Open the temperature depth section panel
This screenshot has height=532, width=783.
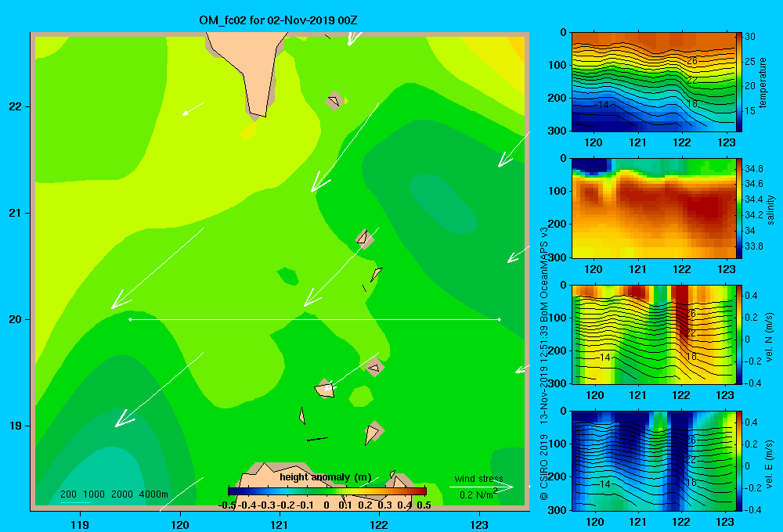pos(653,82)
